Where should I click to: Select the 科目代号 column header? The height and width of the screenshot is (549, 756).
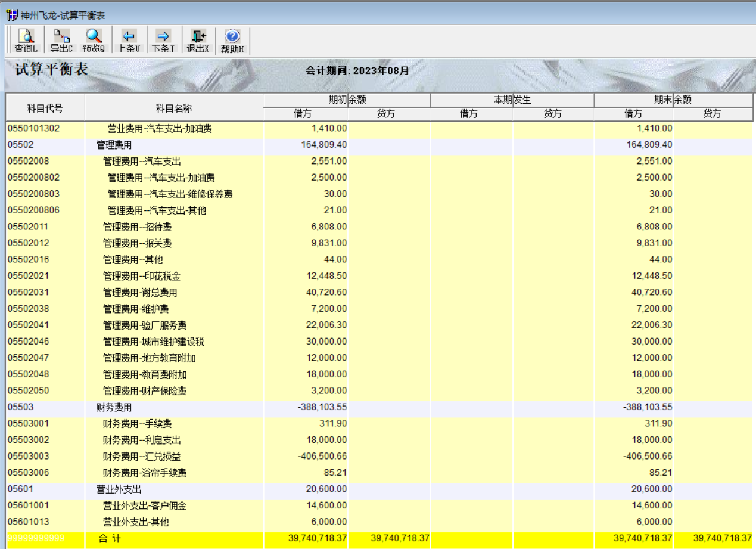[45, 108]
